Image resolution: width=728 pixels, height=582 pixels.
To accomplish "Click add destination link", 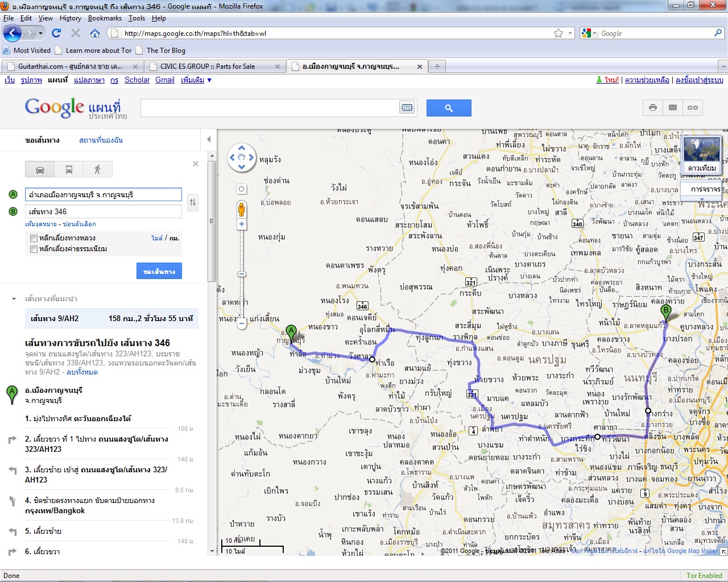I will point(41,224).
